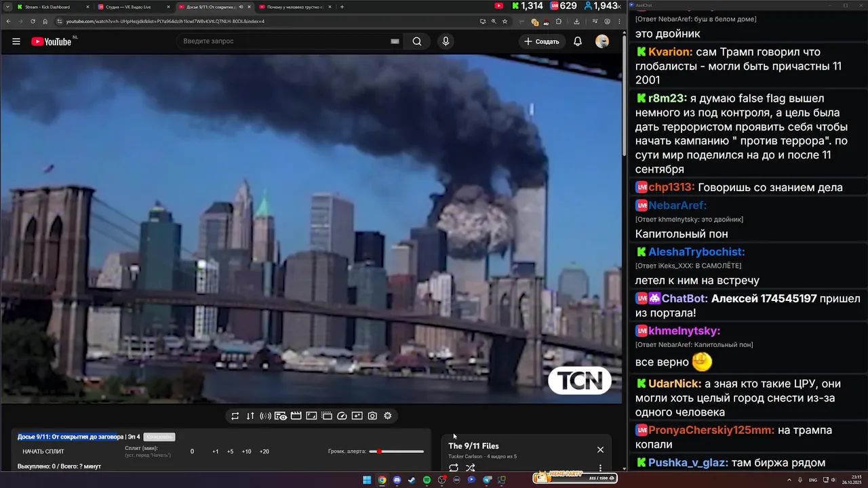Click the eye-card icon in player toolbar
Screen dimensions: 868x488
click(x=280, y=416)
